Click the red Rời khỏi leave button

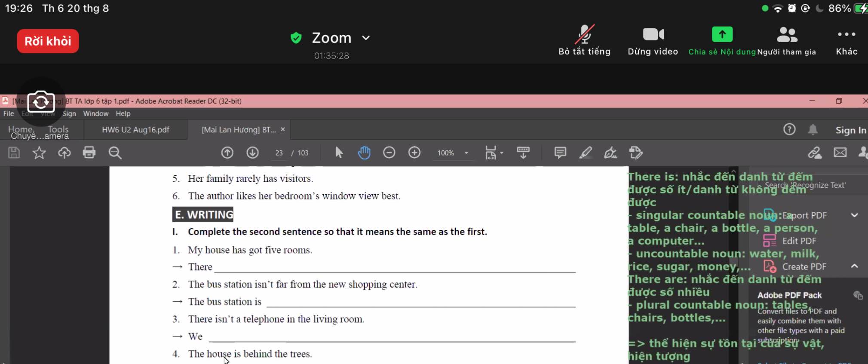(48, 41)
